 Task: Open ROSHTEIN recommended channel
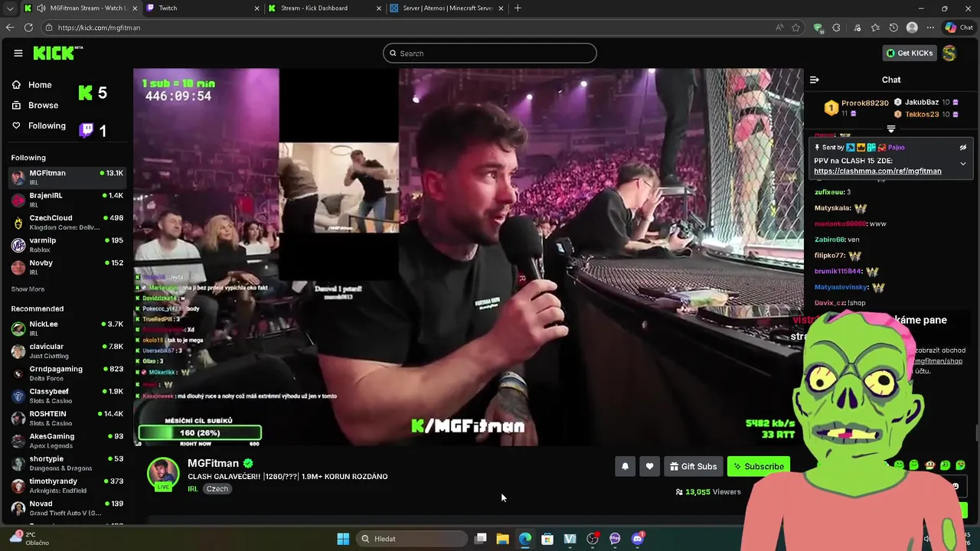coord(67,418)
